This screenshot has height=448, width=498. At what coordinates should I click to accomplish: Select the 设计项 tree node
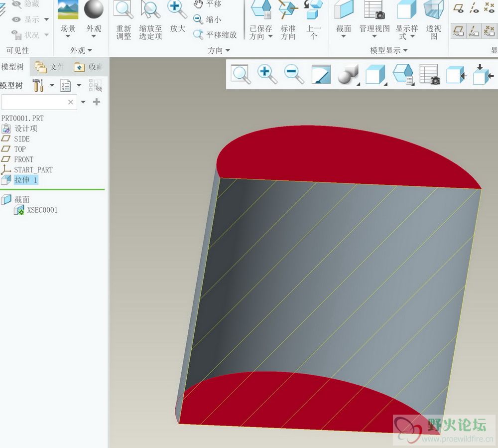click(x=19, y=129)
